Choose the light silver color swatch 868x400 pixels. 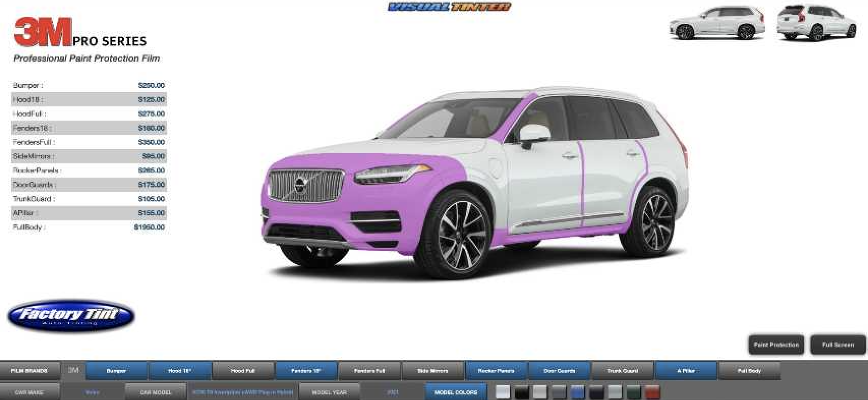coord(540,392)
